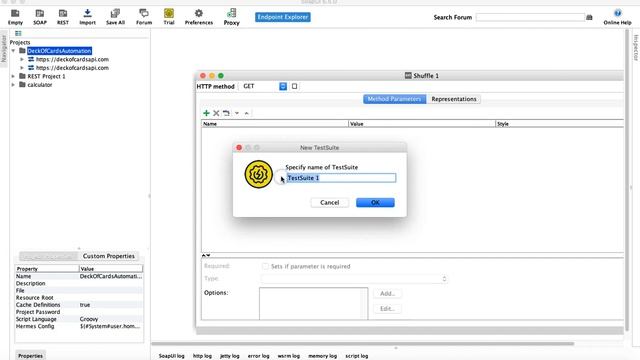Open the wsrm log tab
Screen dimensions: 640x360
(289, 356)
